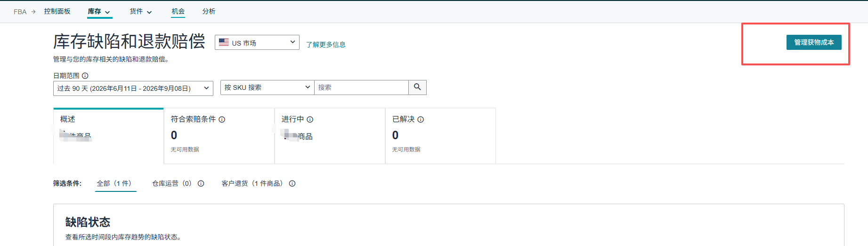Click the 查看所选时间段内库存趋势的缺陷状态 description

(x=123, y=237)
